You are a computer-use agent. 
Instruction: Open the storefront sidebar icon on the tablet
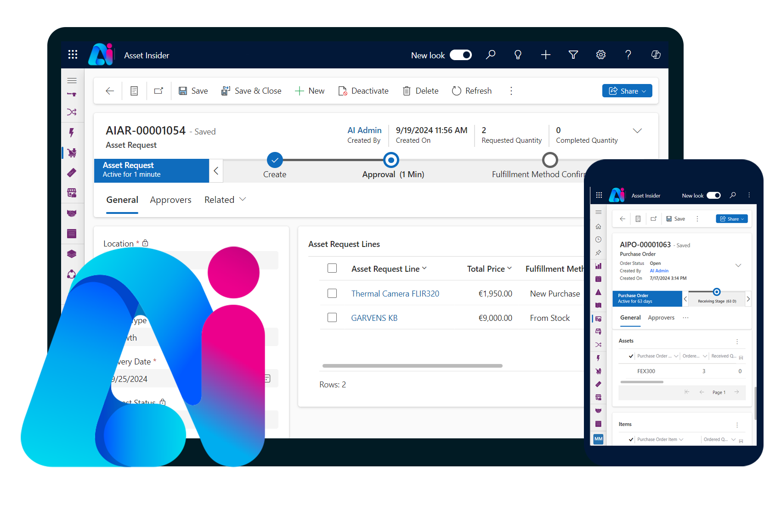click(72, 193)
